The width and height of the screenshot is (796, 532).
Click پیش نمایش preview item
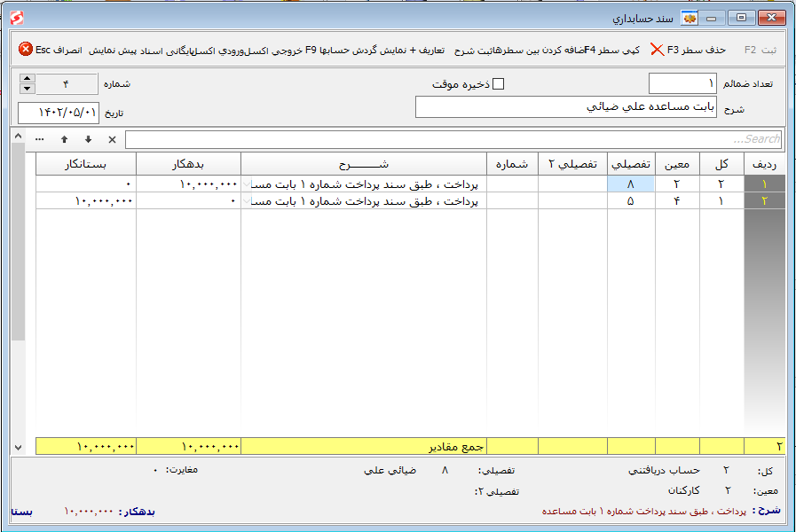(112, 51)
